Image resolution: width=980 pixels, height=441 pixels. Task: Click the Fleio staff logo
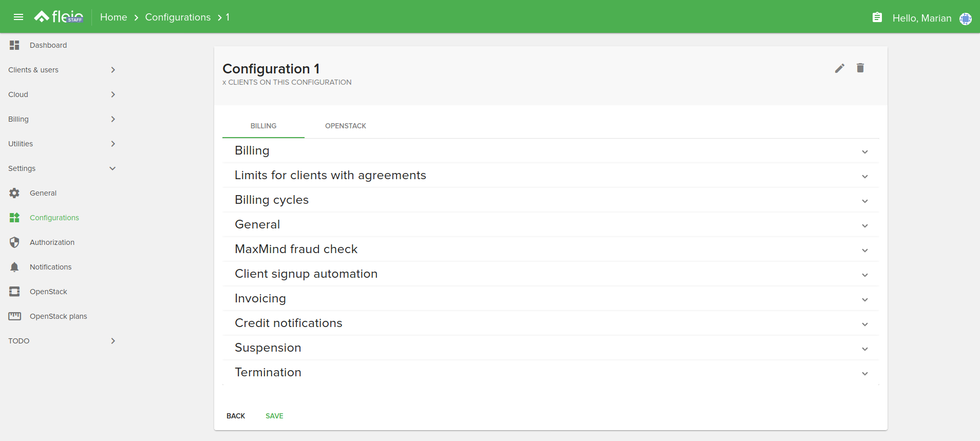(59, 17)
